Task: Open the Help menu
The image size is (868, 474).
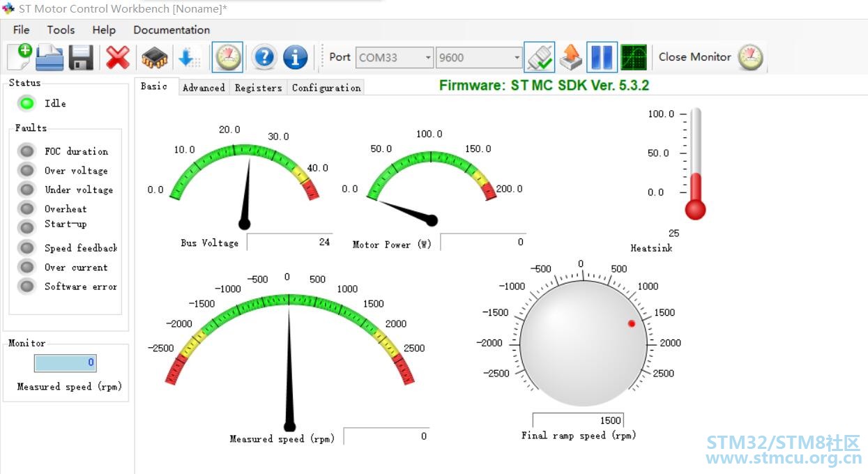Action: (104, 30)
